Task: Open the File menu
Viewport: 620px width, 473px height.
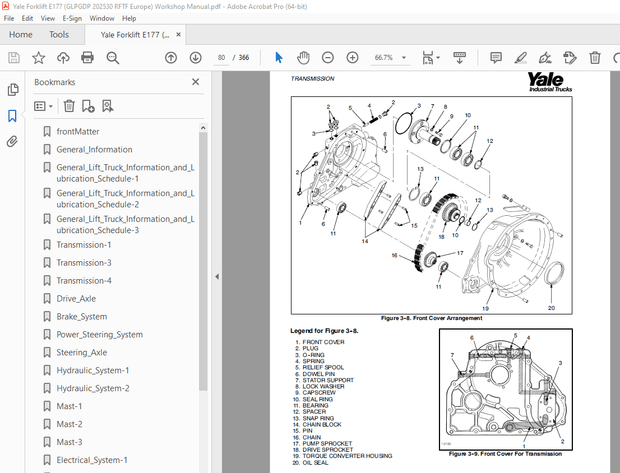Action: tap(9, 18)
